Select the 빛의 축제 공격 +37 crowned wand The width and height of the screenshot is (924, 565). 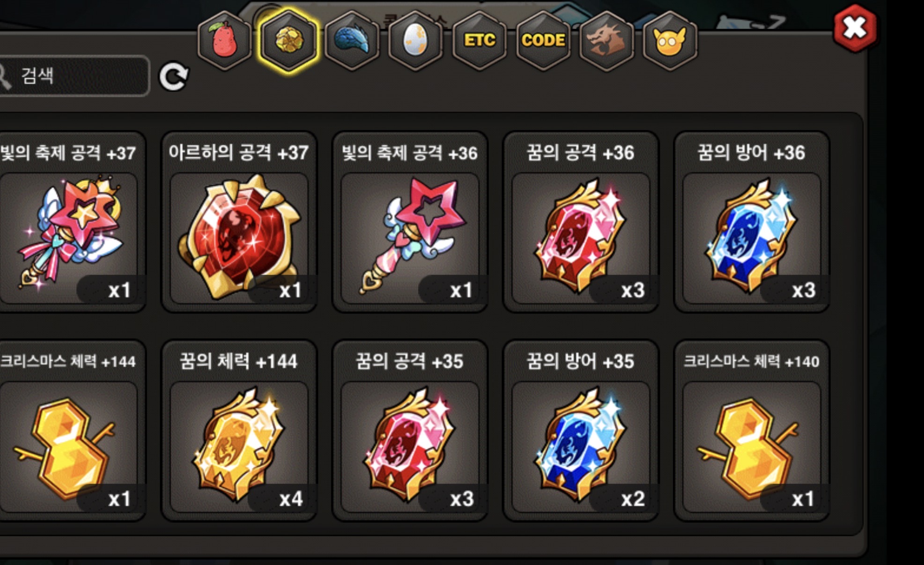click(x=73, y=222)
